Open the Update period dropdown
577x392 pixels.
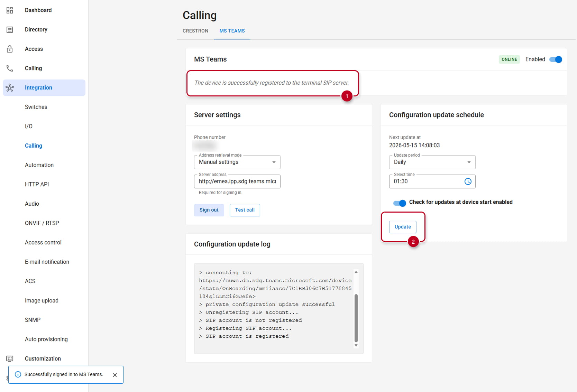pyautogui.click(x=432, y=162)
